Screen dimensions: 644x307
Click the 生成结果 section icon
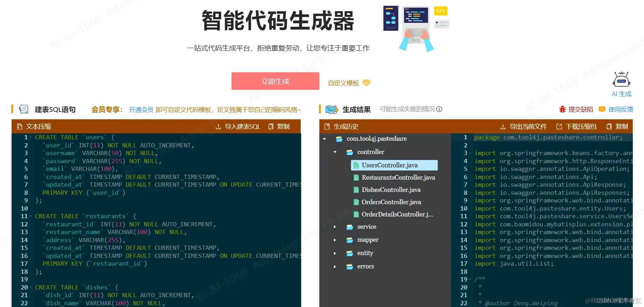[331, 109]
